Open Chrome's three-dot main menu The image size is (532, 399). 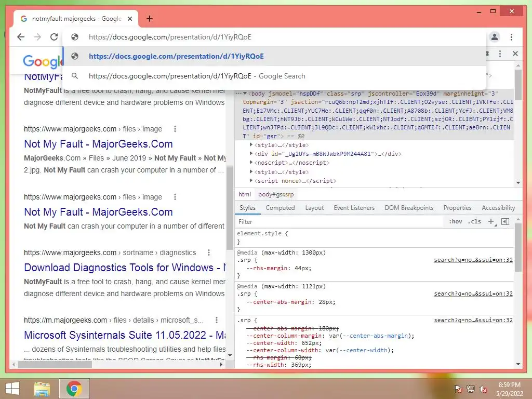[511, 37]
